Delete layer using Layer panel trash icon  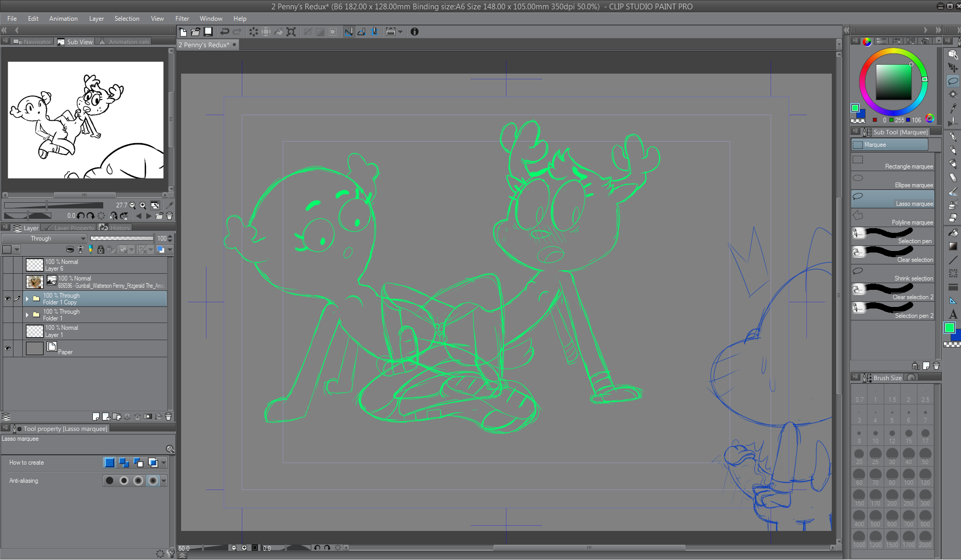(168, 416)
